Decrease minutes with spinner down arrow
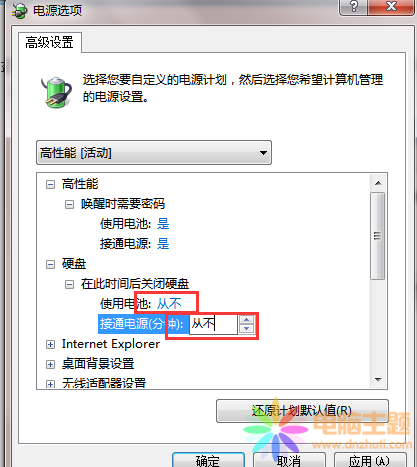This screenshot has width=417, height=467. click(x=246, y=328)
